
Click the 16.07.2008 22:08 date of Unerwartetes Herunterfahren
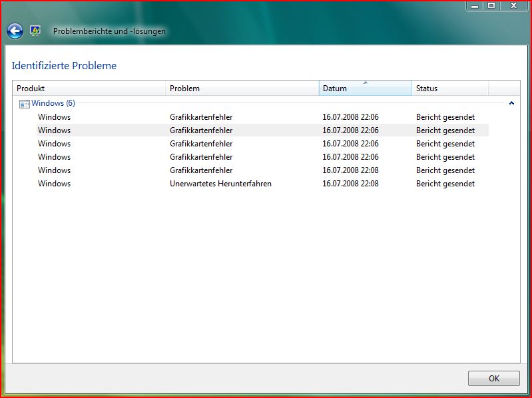point(350,184)
